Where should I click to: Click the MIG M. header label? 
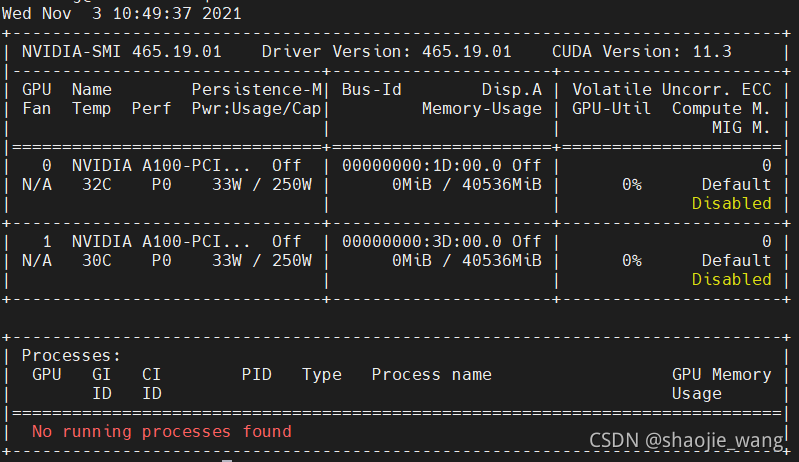pos(741,127)
